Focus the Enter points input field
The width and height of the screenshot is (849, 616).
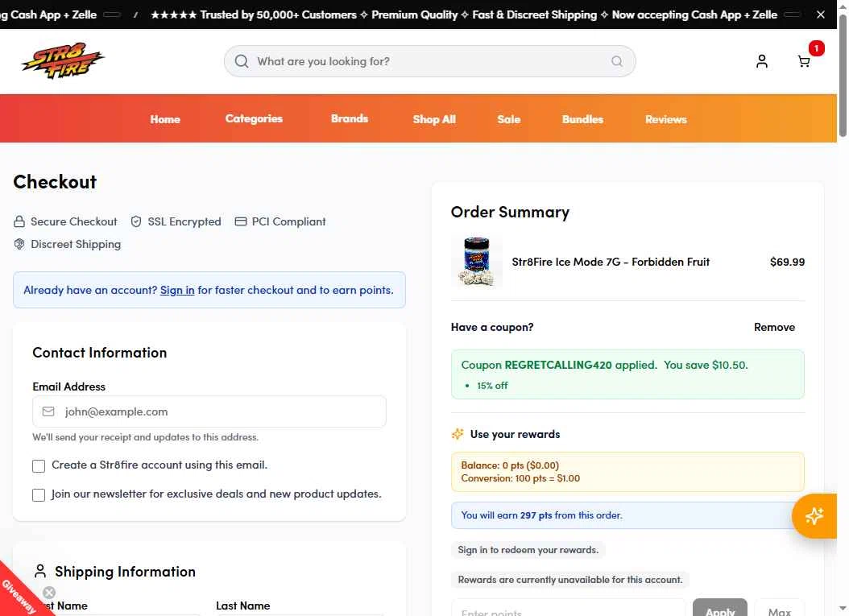pos(569,609)
